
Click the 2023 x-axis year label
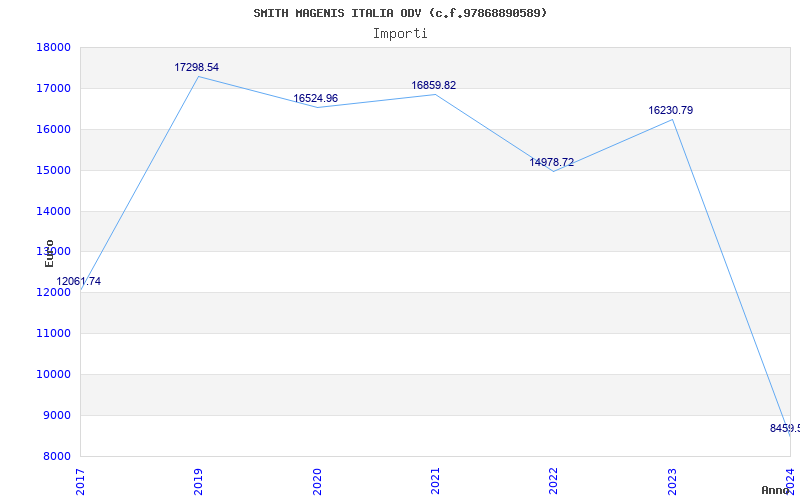(672, 481)
